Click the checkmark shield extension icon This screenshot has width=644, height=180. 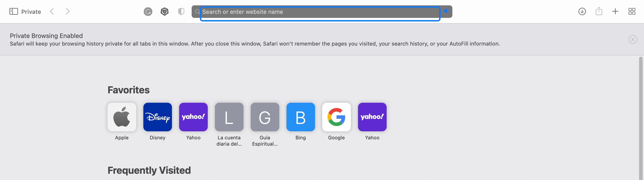(165, 11)
